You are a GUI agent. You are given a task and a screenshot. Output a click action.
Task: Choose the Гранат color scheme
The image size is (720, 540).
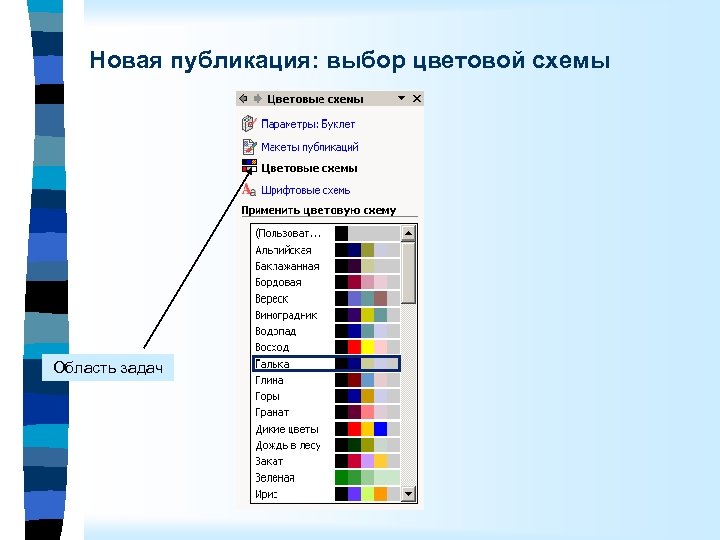[326, 412]
